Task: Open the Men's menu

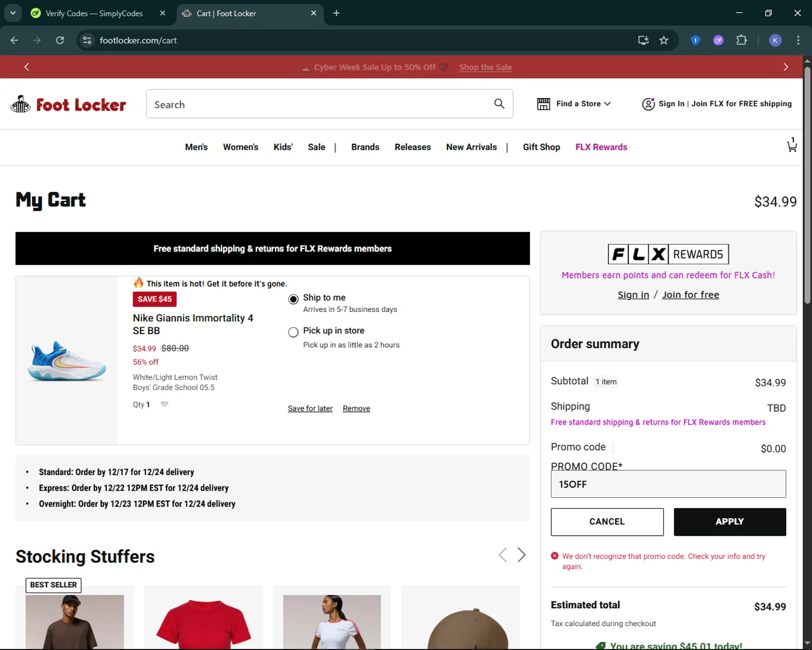Action: (197, 147)
